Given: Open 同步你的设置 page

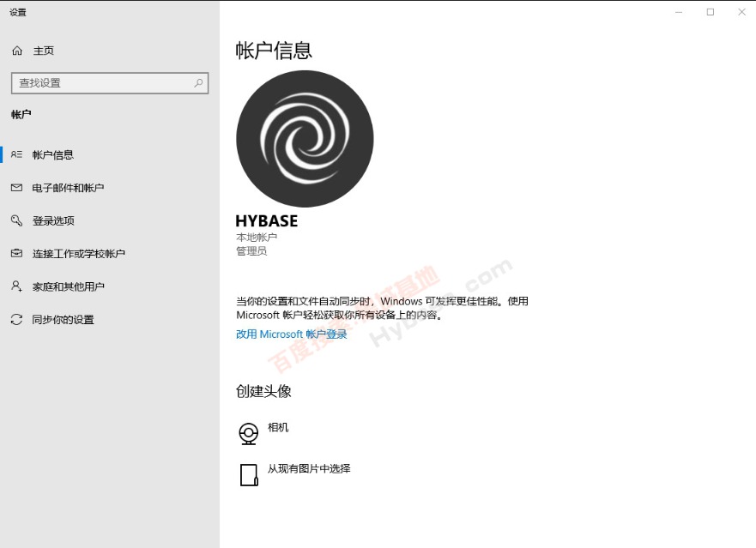Looking at the screenshot, I should coord(64,320).
